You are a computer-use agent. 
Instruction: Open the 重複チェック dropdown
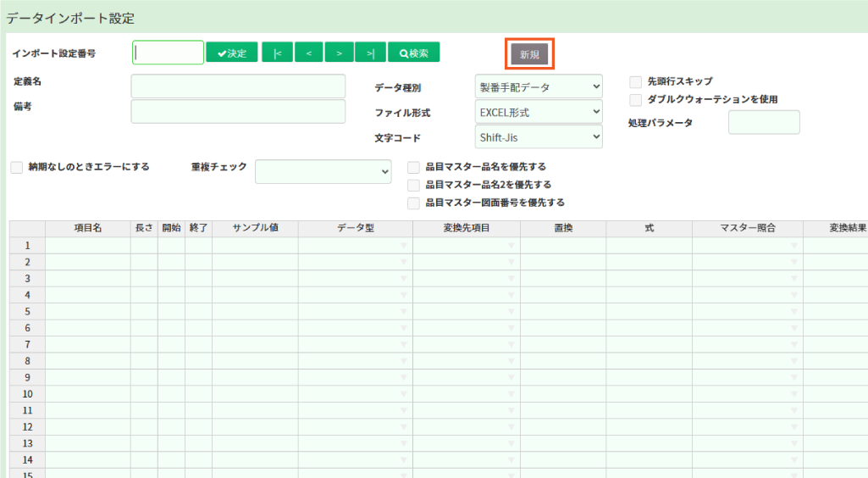pos(323,171)
